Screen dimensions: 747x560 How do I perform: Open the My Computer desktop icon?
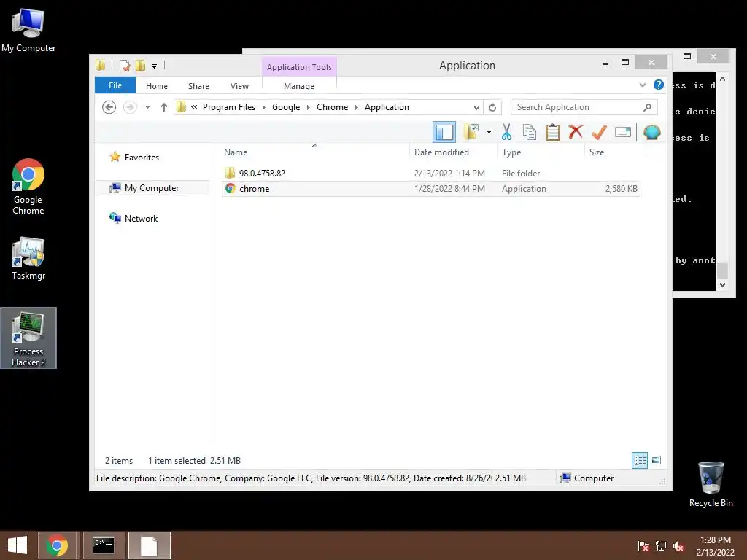pyautogui.click(x=28, y=30)
